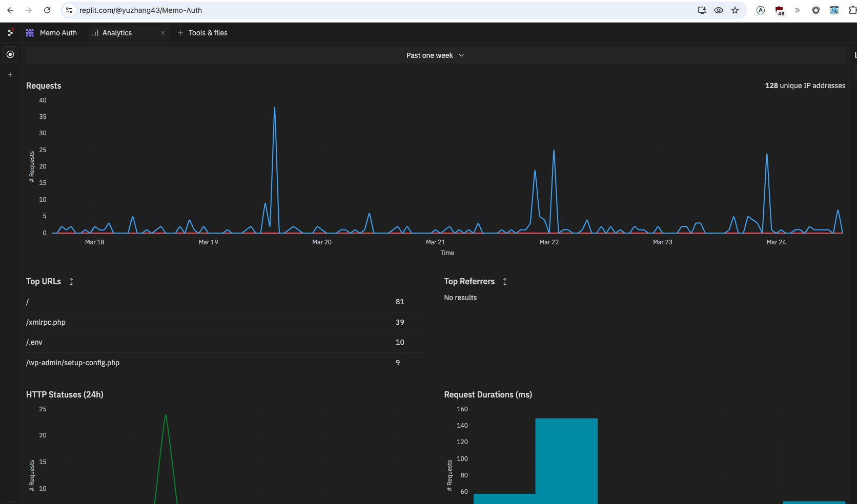
Task: Select the circular target sidebar icon
Action: [10, 54]
